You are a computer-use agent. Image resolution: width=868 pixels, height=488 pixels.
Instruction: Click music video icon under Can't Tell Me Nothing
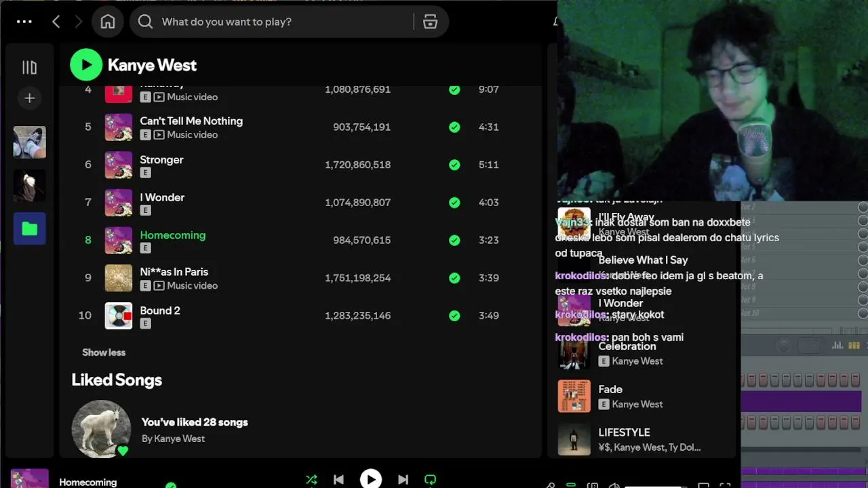(x=159, y=135)
